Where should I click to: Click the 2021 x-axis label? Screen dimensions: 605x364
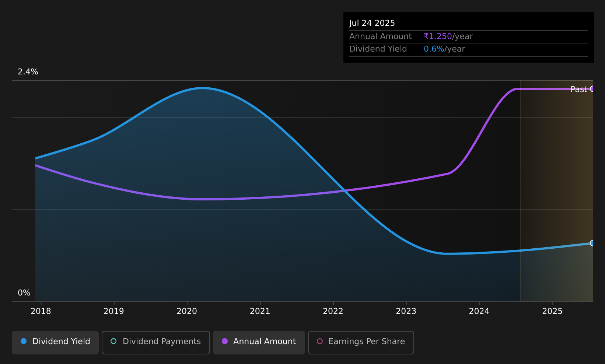tap(260, 311)
